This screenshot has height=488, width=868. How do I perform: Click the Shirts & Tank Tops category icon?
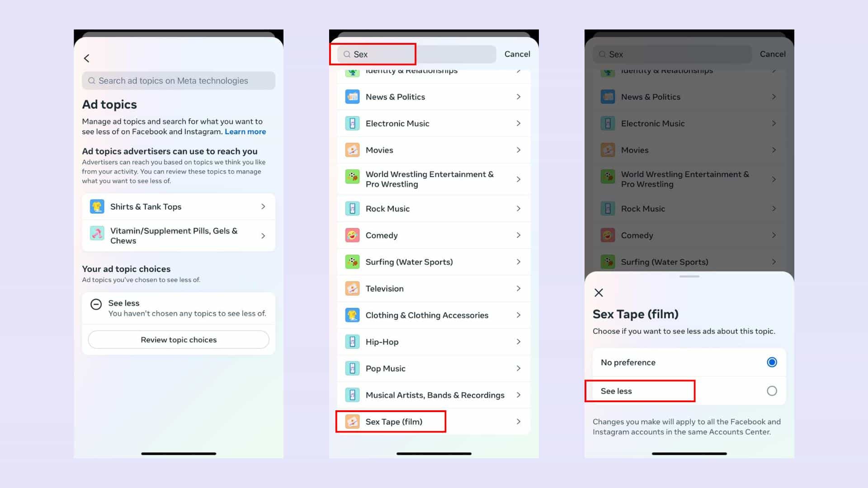coord(97,206)
